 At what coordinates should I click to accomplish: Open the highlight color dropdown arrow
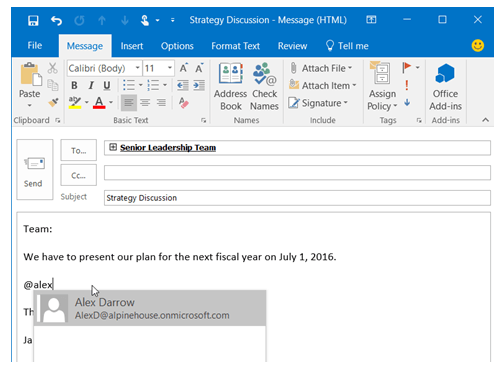(x=87, y=102)
